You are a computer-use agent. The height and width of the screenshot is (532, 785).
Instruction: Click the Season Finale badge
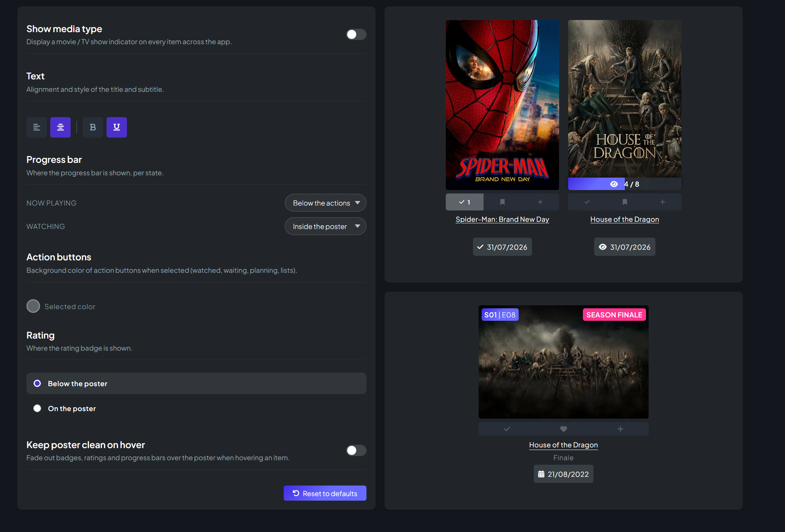(x=614, y=315)
